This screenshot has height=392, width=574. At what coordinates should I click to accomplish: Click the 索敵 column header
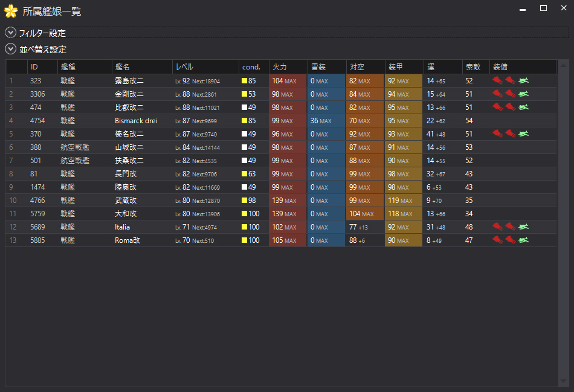pos(476,67)
